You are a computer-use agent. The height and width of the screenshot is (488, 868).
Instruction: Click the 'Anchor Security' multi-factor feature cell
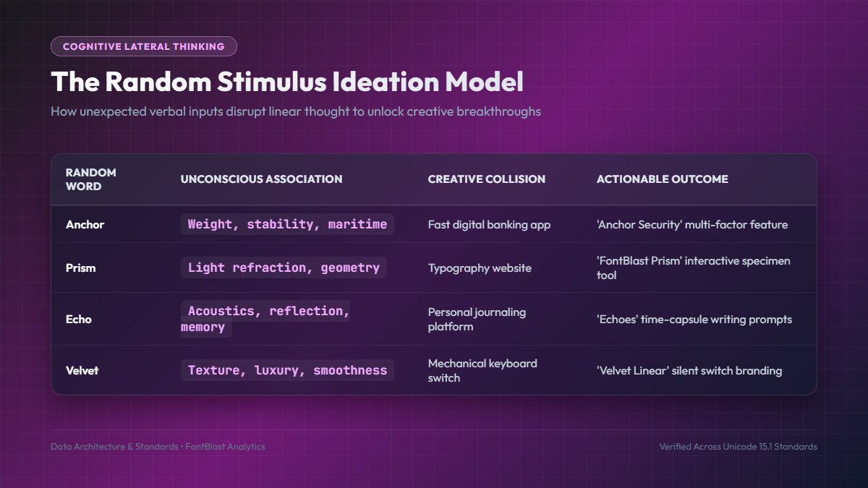(692, 225)
